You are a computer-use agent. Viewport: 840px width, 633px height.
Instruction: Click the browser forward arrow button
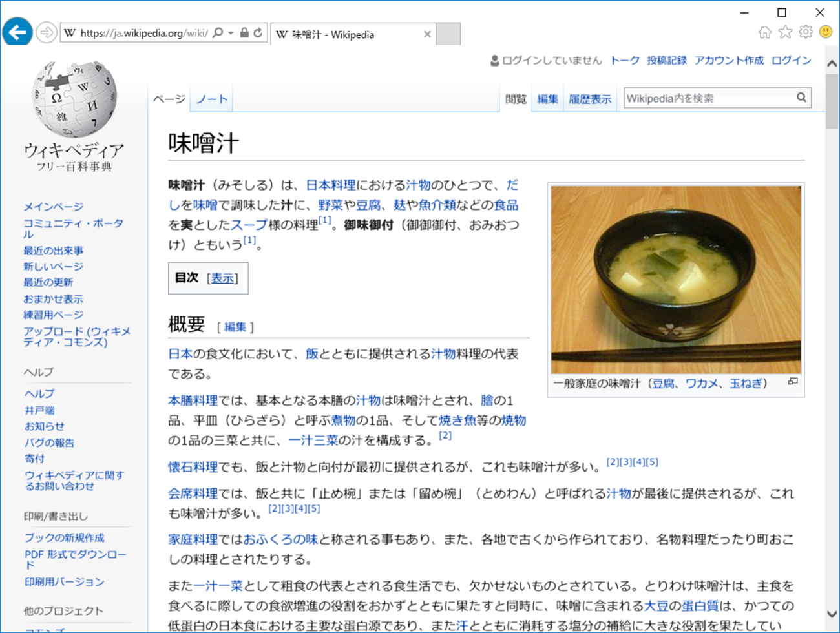tap(46, 32)
